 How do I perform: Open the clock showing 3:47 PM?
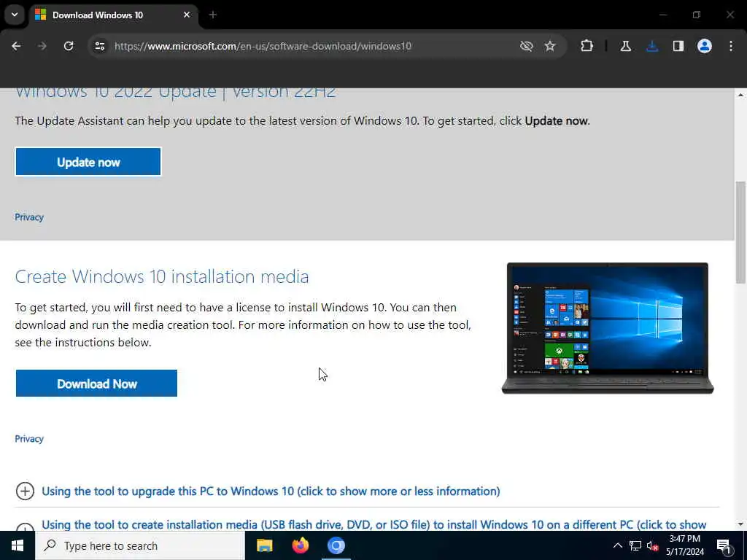684,545
